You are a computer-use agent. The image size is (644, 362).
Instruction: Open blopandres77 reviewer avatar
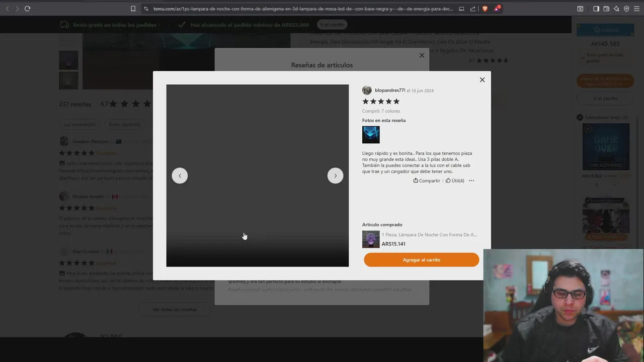(x=367, y=90)
